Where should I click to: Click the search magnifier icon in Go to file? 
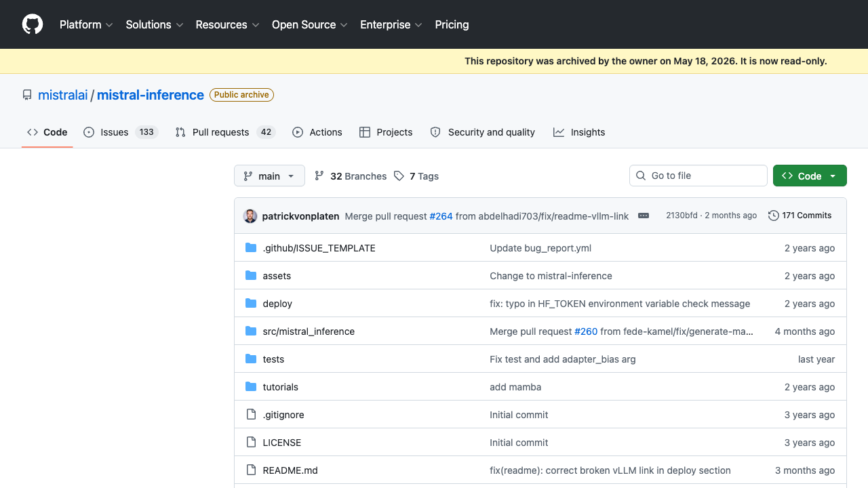[641, 176]
